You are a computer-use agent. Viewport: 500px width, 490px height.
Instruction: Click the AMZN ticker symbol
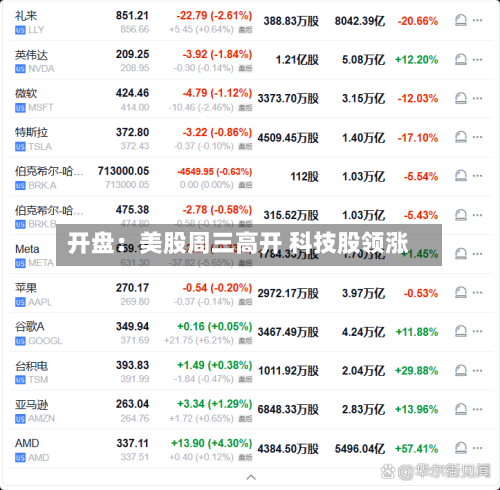point(42,418)
